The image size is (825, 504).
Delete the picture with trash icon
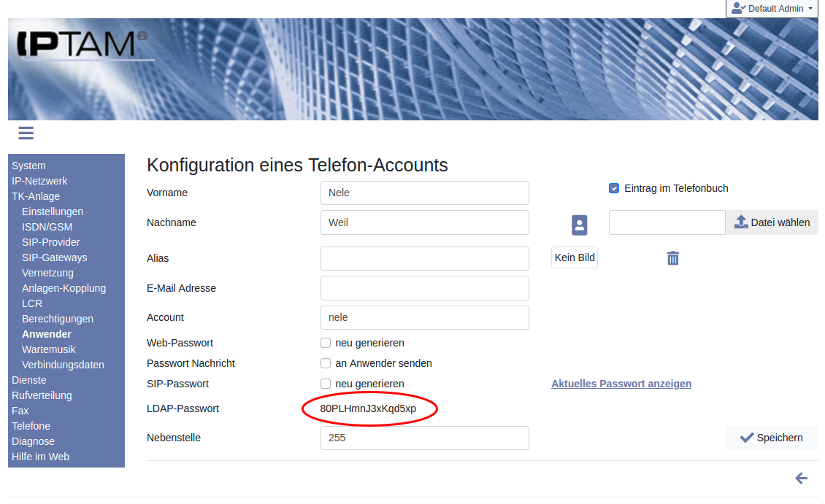[673, 258]
